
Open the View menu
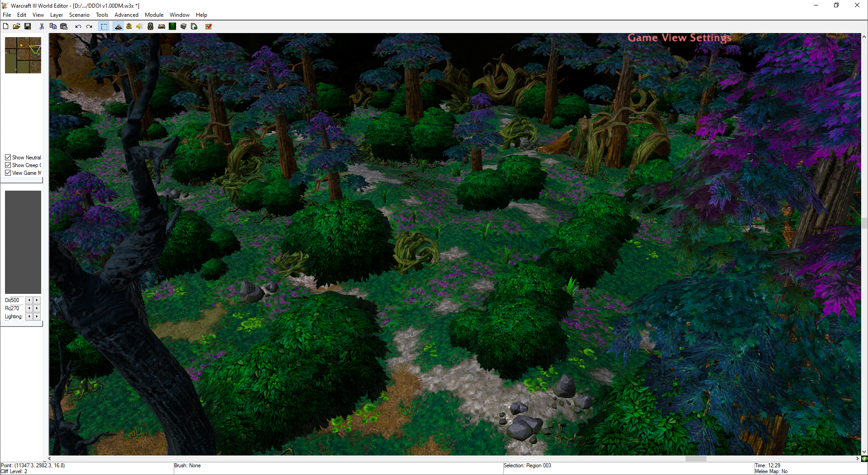38,15
